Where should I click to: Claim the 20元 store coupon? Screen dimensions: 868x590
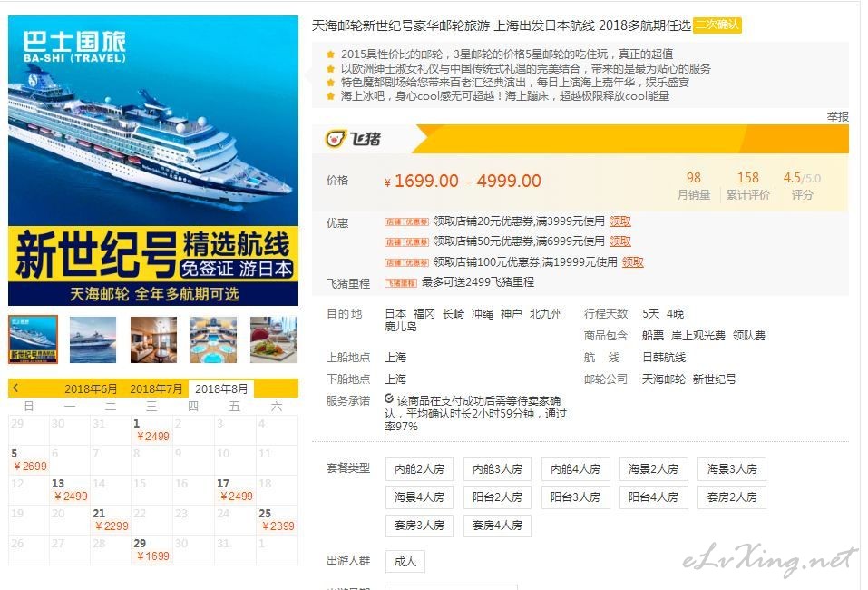tap(620, 221)
